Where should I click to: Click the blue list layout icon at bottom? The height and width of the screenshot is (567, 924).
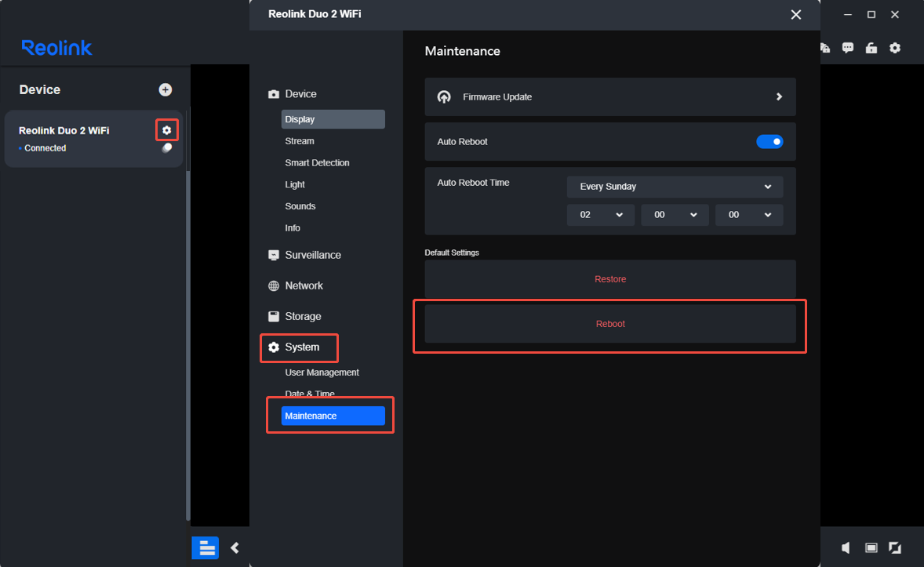click(206, 547)
